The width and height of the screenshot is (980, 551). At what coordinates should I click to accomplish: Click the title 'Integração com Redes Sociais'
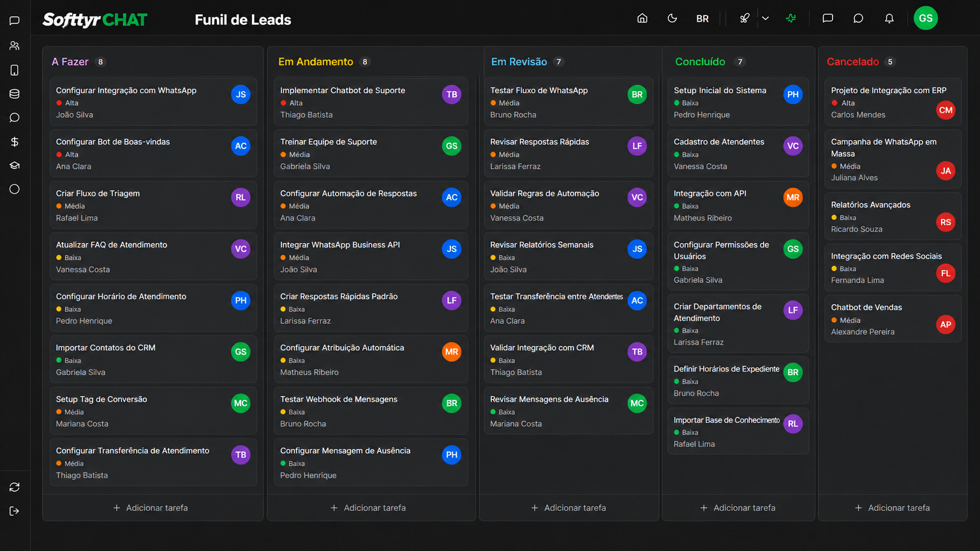(886, 256)
